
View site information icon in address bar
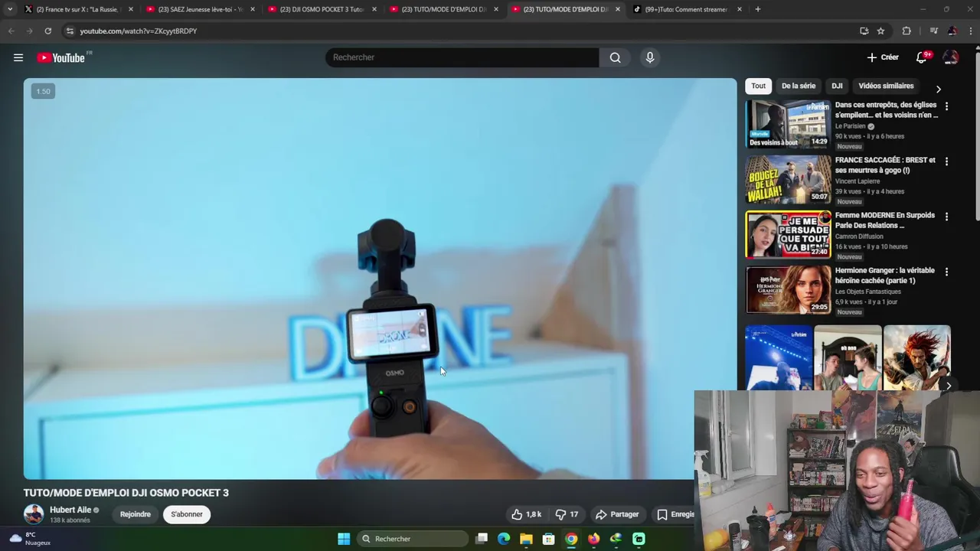tap(70, 31)
